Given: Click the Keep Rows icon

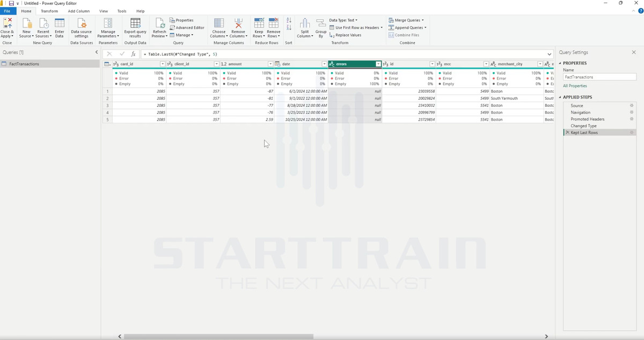Looking at the screenshot, I should [x=259, y=23].
